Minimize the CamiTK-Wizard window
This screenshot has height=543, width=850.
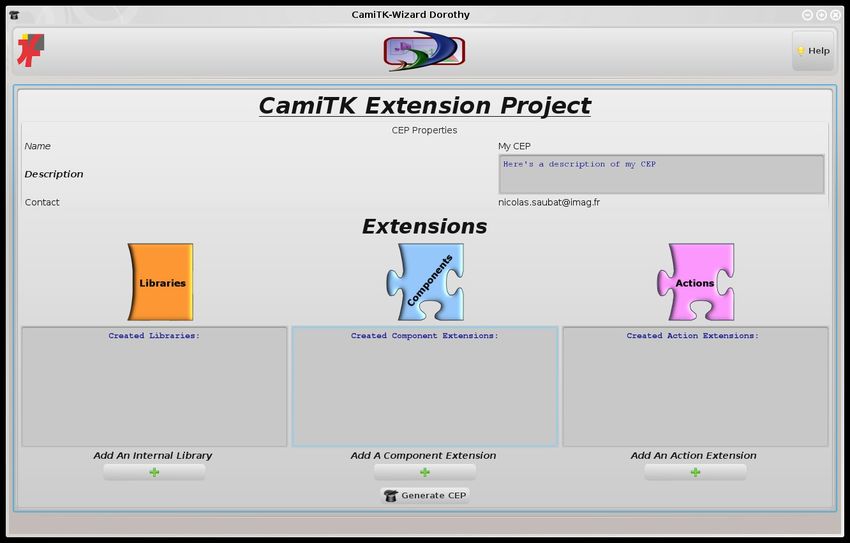point(807,15)
